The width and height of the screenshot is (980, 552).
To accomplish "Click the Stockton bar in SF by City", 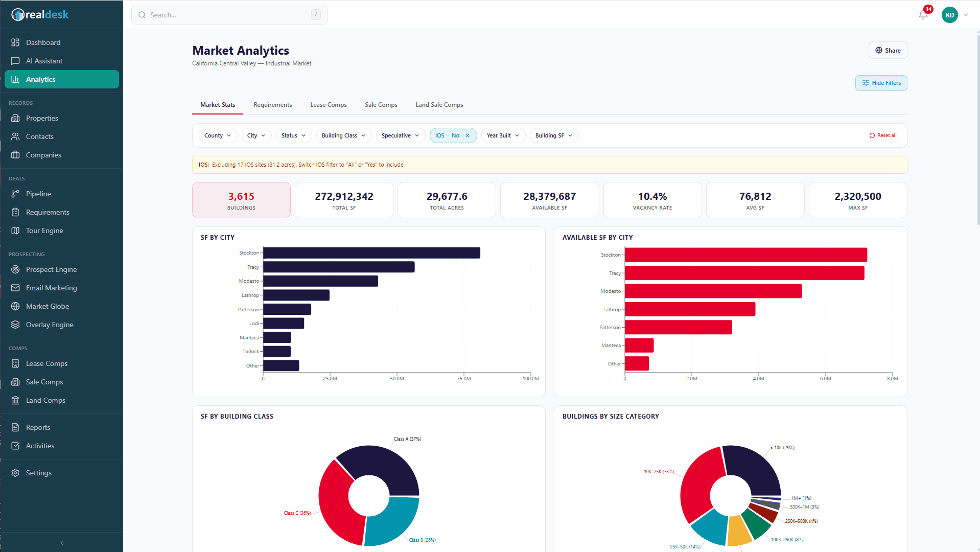I will tap(371, 253).
